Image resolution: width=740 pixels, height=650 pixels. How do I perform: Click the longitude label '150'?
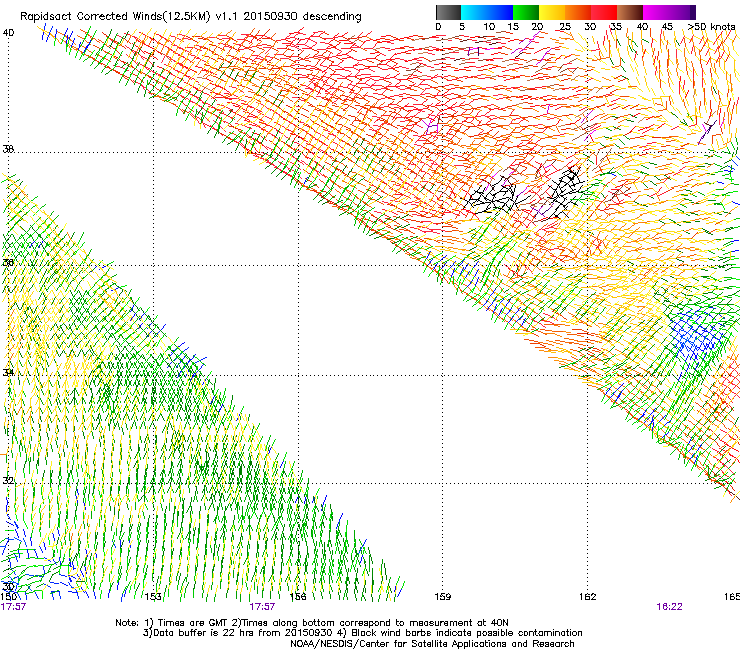[8, 597]
